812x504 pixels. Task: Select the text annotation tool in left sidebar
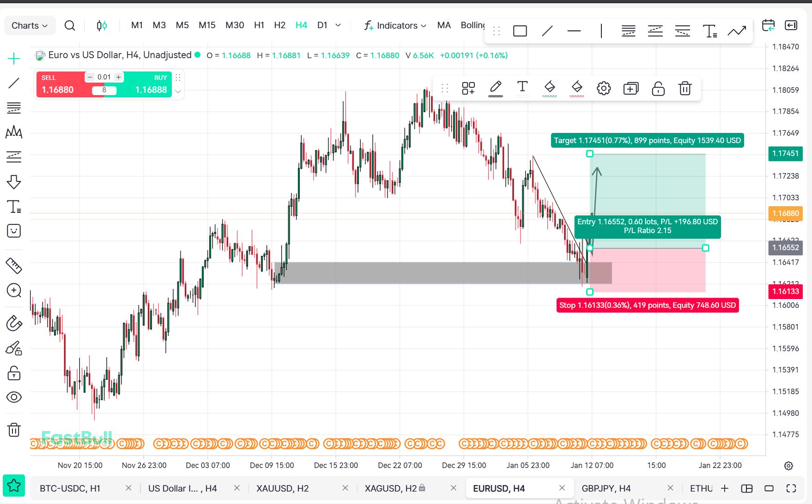14,206
